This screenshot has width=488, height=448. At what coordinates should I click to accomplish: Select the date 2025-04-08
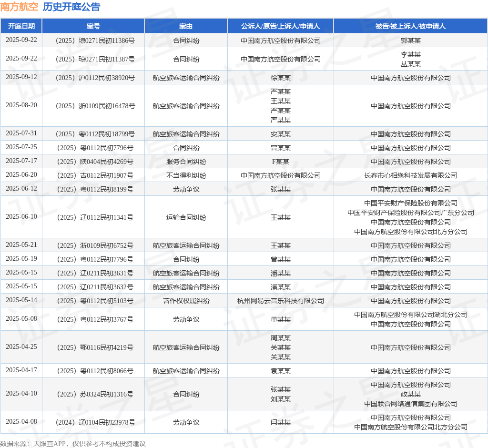21,421
